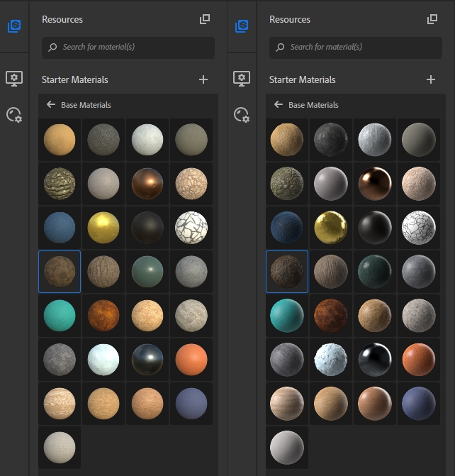
Task: Open material settings icon in right panel sidebar
Action: (x=242, y=115)
